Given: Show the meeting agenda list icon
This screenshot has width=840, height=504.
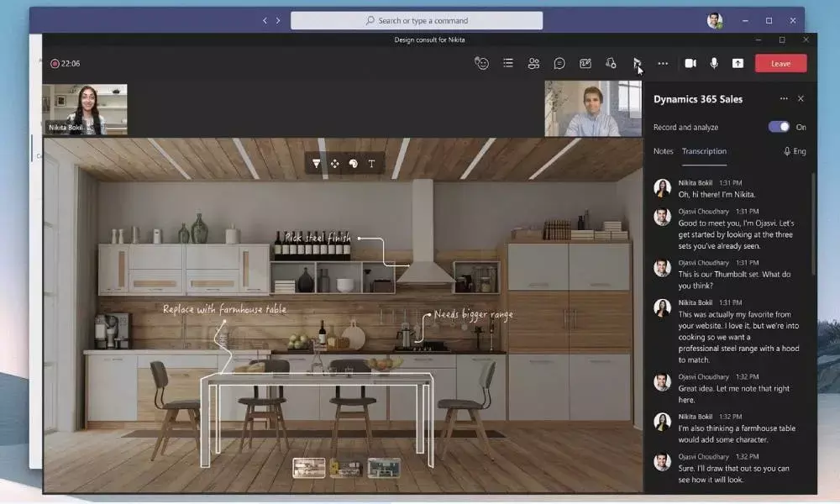Looking at the screenshot, I should [509, 63].
